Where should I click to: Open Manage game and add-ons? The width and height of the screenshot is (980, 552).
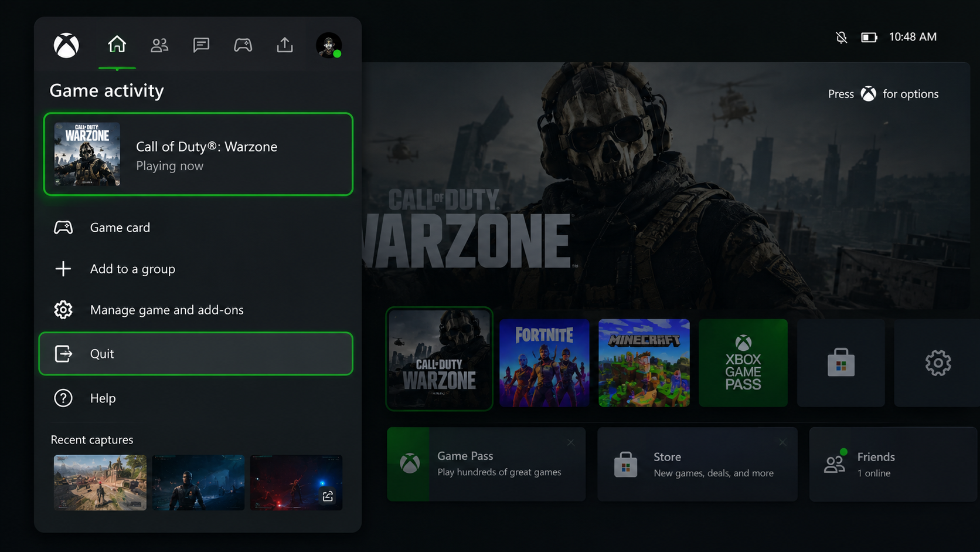[x=198, y=310]
